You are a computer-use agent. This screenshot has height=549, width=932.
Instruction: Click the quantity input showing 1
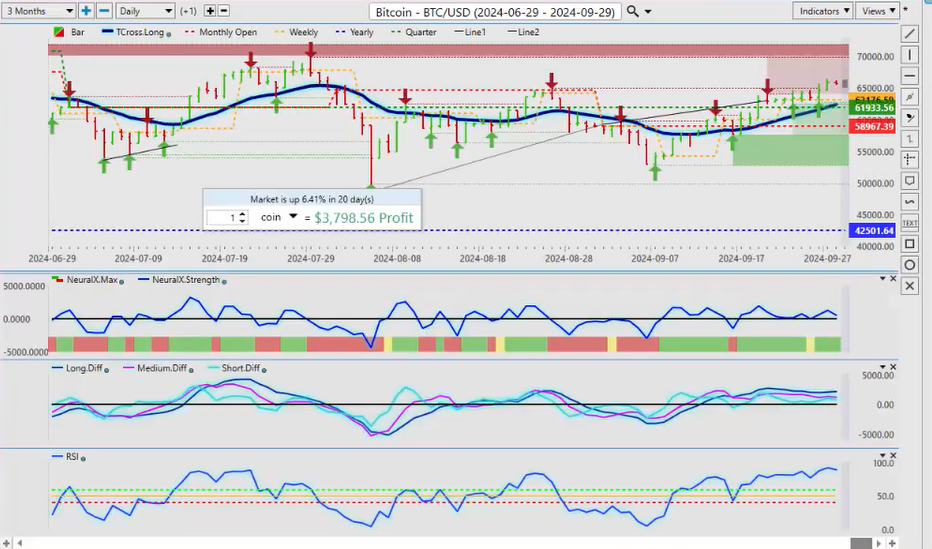point(222,217)
